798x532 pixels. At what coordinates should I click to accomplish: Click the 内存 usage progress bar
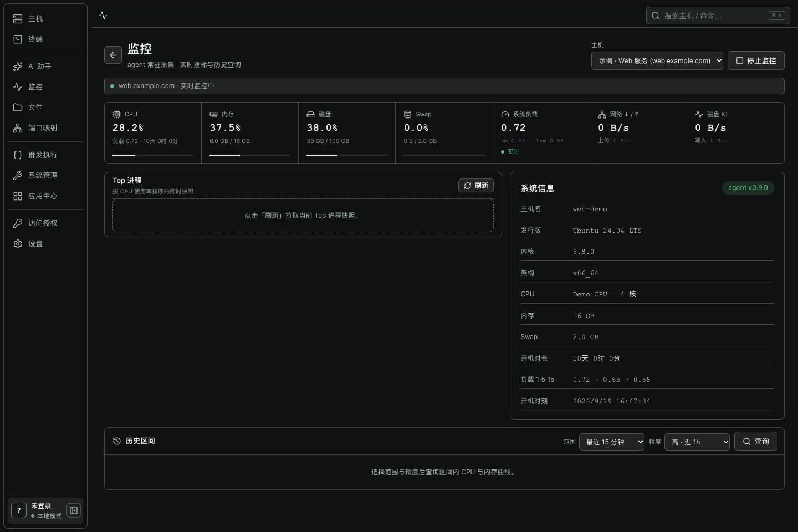(x=250, y=155)
